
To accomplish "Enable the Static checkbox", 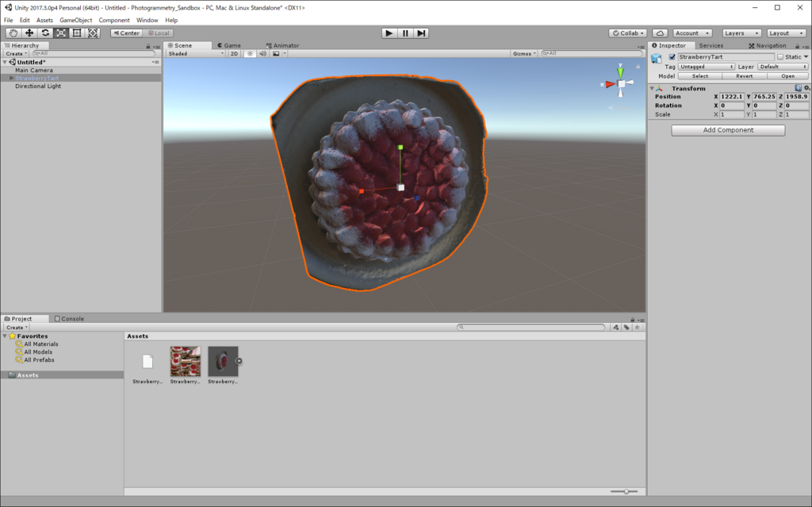I will point(780,57).
